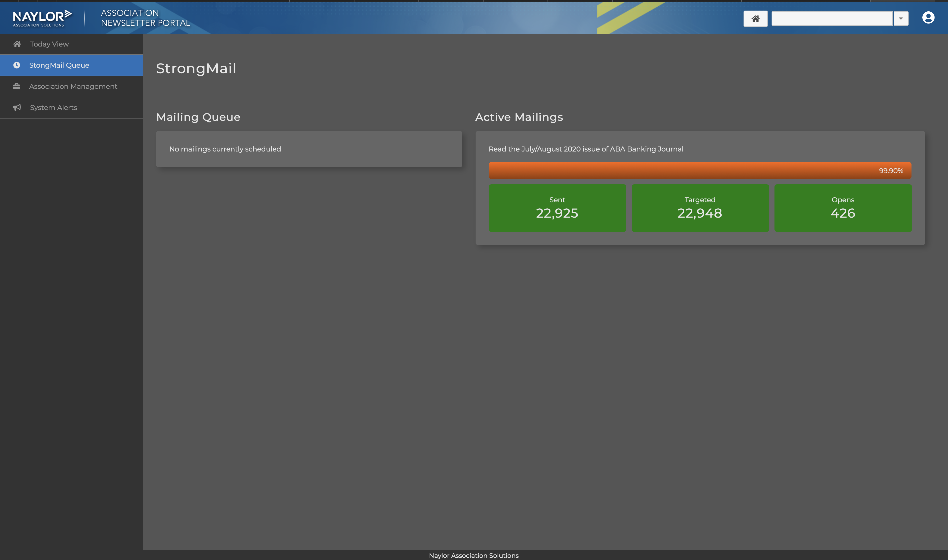Image resolution: width=948 pixels, height=560 pixels.
Task: Select the Opens 426 stat tile
Action: click(x=843, y=208)
